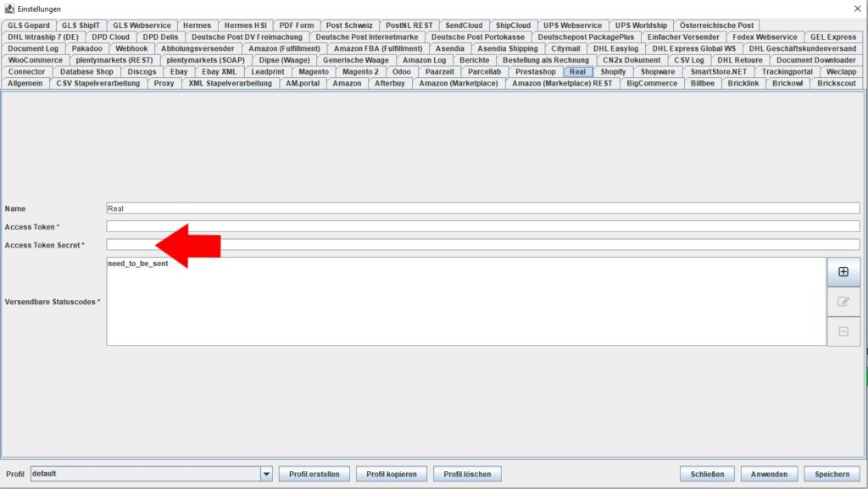Screen dimensions: 868x489
Task: Click the Speichern button
Action: [x=832, y=474]
